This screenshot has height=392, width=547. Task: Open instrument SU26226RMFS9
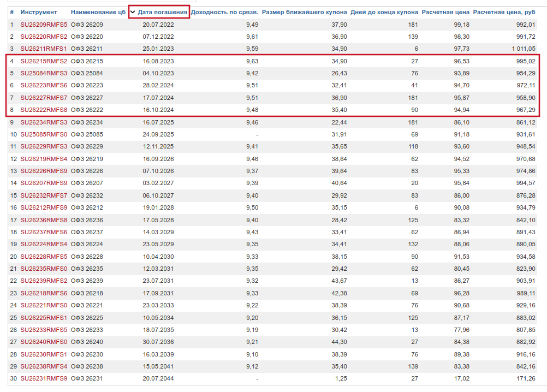point(44,171)
